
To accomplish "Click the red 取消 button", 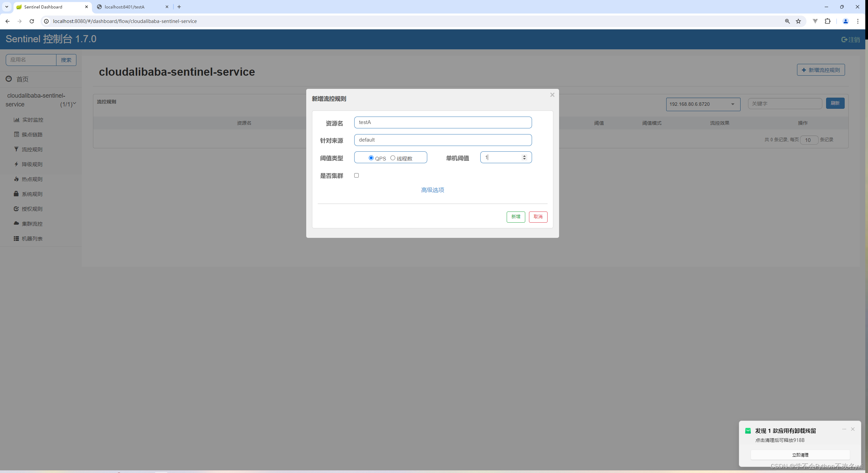I will pyautogui.click(x=538, y=217).
